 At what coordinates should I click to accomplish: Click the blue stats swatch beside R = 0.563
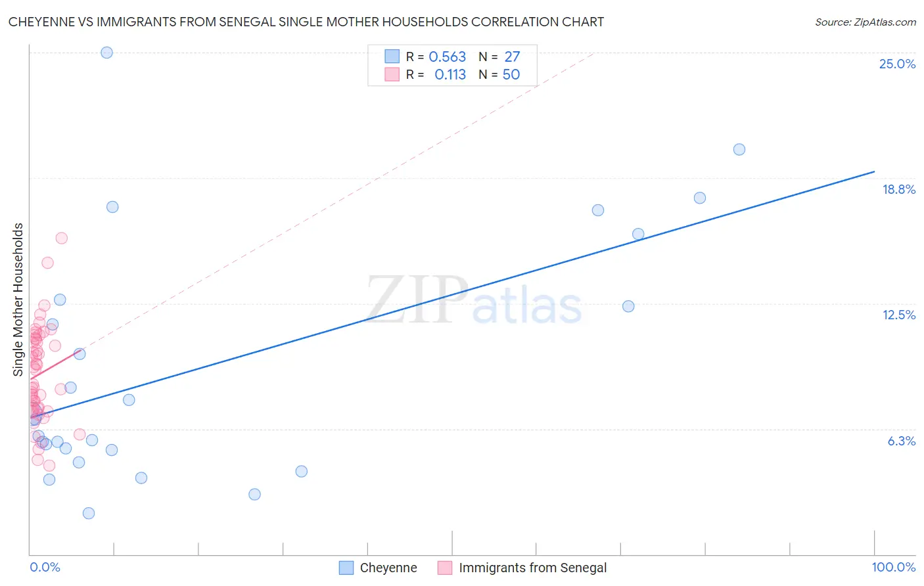tap(392, 56)
